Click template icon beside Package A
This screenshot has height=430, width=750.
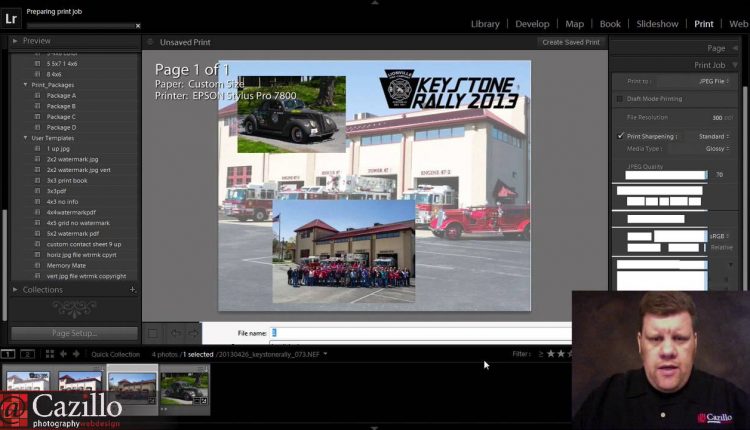point(37,95)
